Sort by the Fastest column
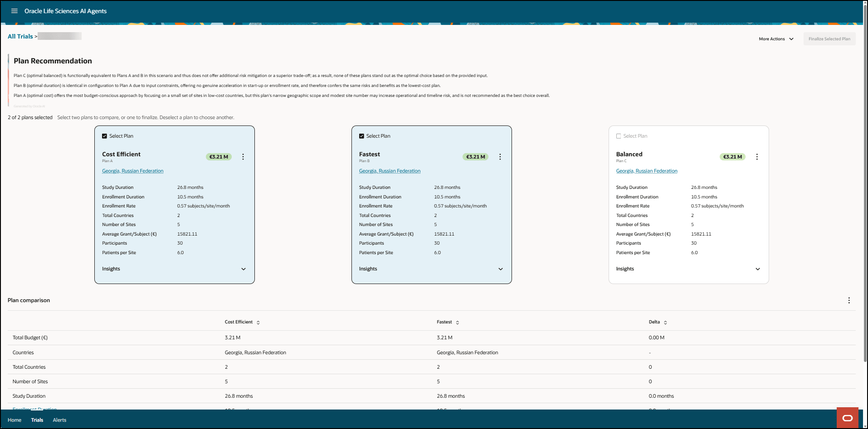 [x=458, y=323]
